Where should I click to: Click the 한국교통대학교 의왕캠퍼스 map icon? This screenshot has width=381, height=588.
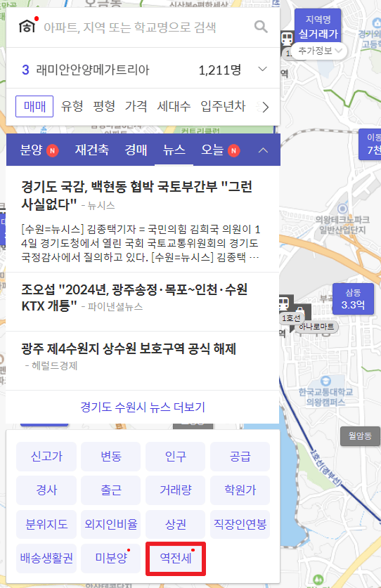coord(325,381)
